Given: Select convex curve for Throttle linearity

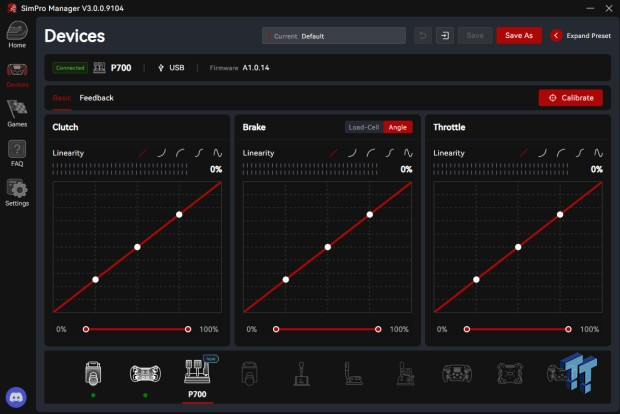Looking at the screenshot, I should 561,153.
